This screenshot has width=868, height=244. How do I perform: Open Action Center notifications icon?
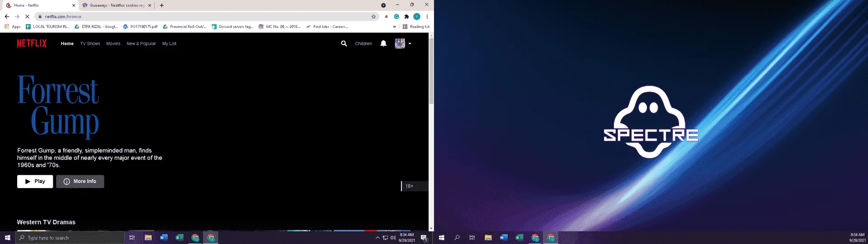click(424, 238)
